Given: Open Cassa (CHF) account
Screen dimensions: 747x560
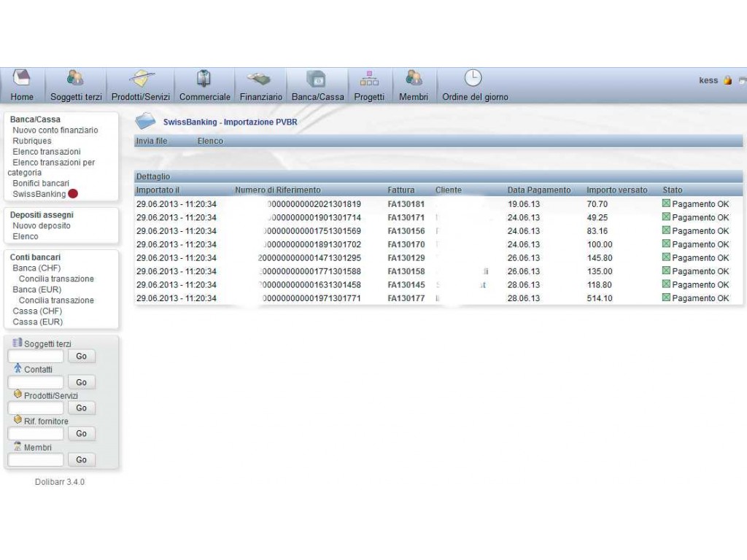Looking at the screenshot, I should (37, 311).
